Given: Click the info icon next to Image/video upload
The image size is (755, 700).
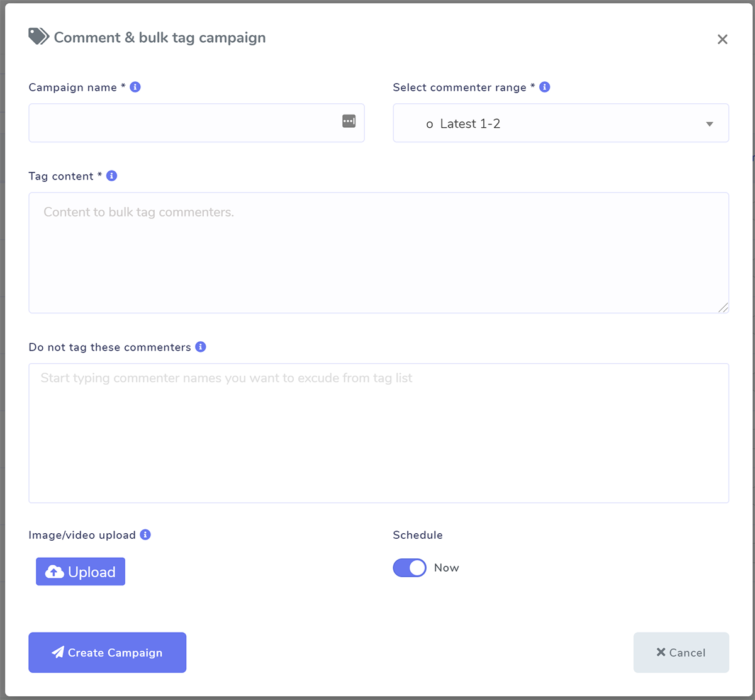Looking at the screenshot, I should click(145, 534).
